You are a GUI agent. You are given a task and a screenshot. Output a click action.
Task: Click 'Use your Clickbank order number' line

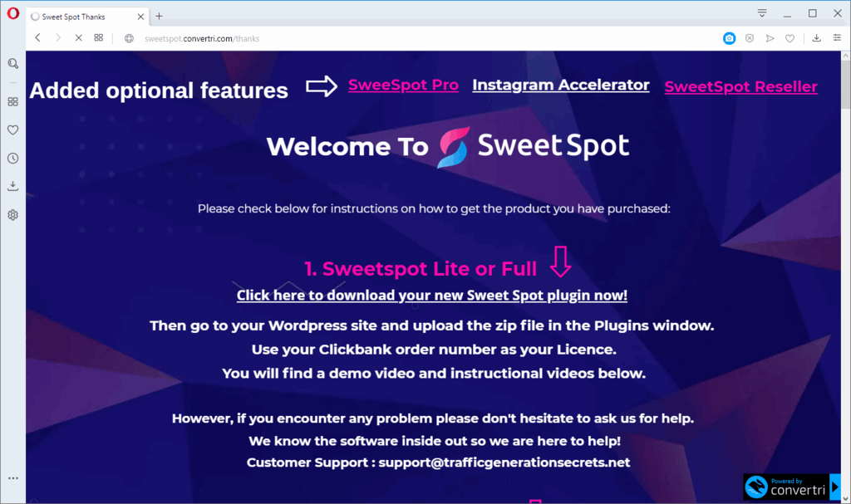(434, 350)
